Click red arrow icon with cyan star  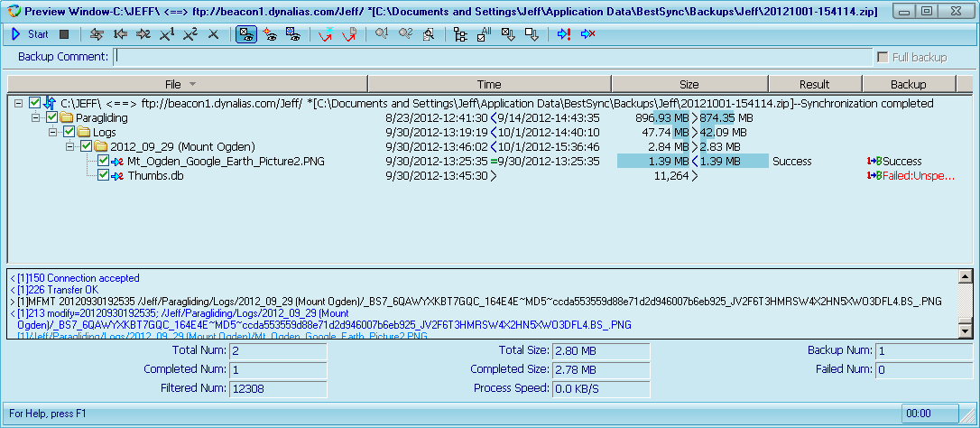tap(324, 34)
